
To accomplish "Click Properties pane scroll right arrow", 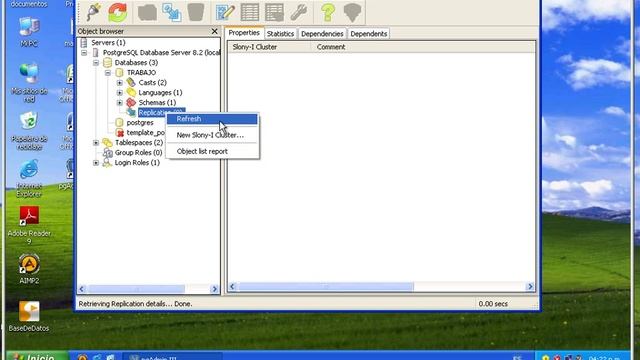I will 530,287.
